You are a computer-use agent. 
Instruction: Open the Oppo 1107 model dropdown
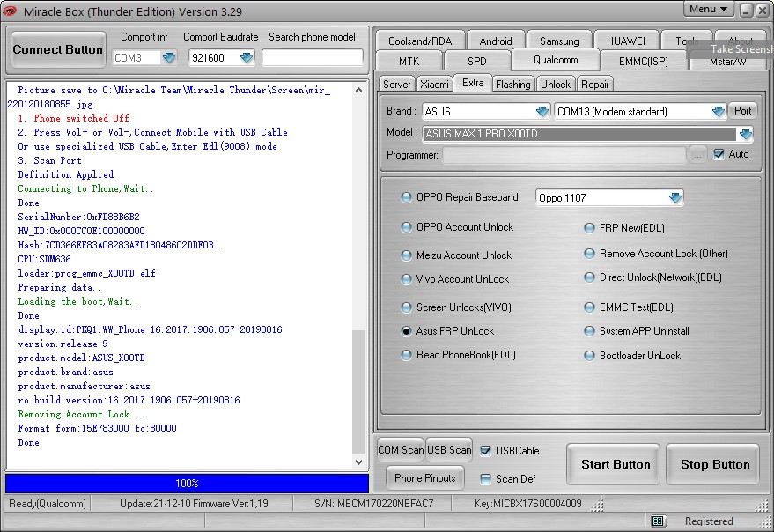pos(674,198)
